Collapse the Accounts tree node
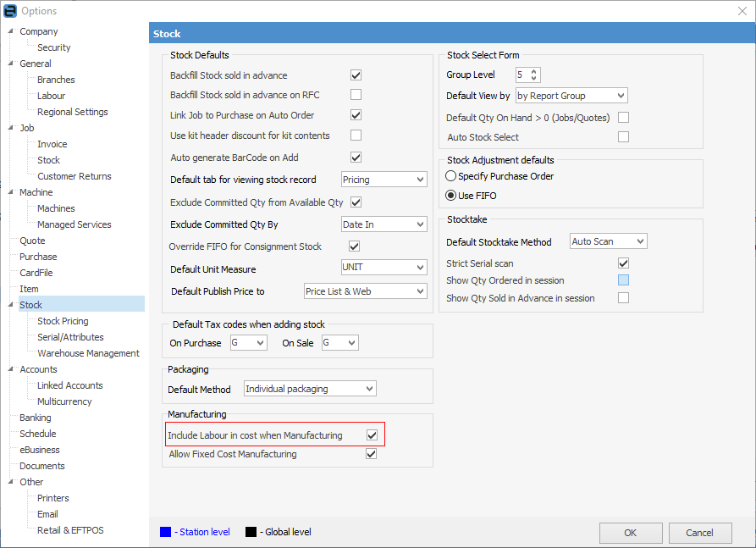This screenshot has width=756, height=548. pyautogui.click(x=11, y=369)
